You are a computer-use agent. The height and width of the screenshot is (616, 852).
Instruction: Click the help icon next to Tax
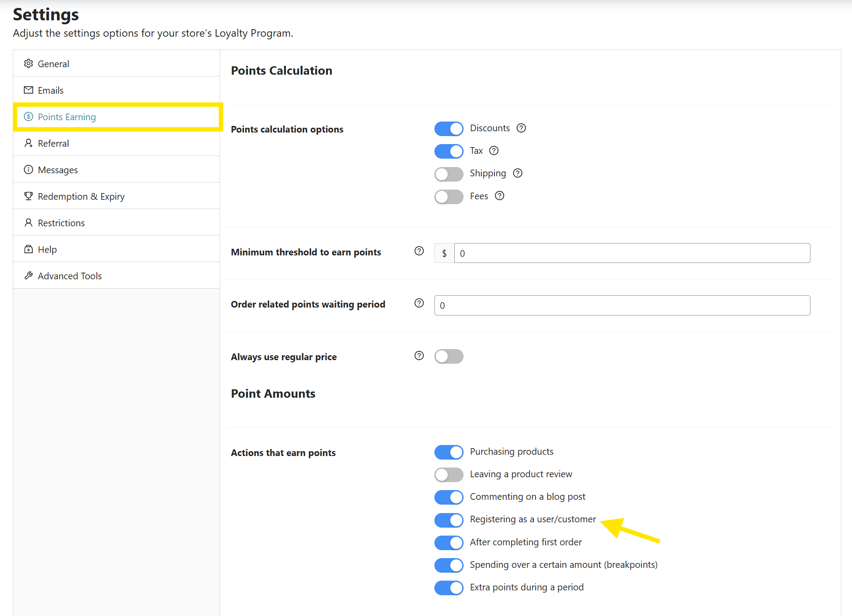pos(494,151)
